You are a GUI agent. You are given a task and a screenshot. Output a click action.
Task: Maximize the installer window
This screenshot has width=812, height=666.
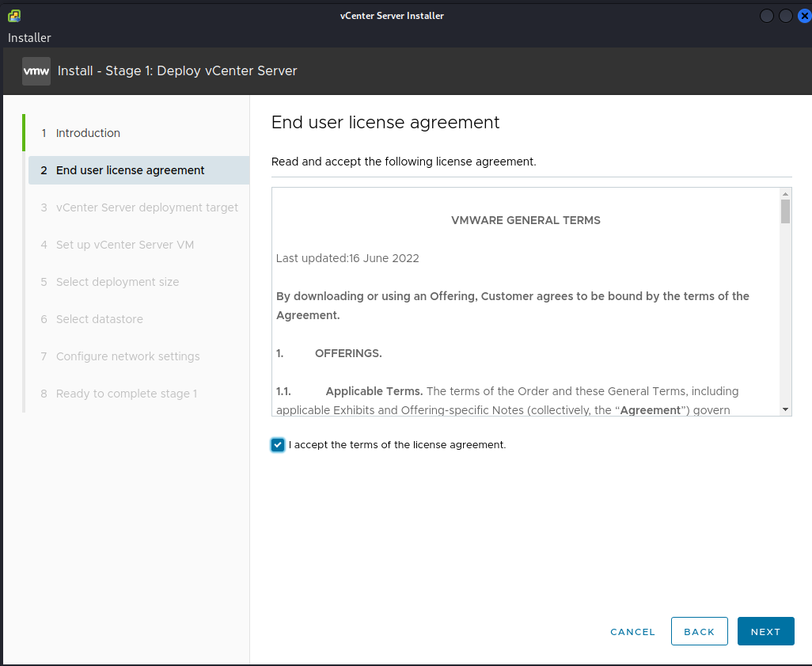(x=785, y=16)
